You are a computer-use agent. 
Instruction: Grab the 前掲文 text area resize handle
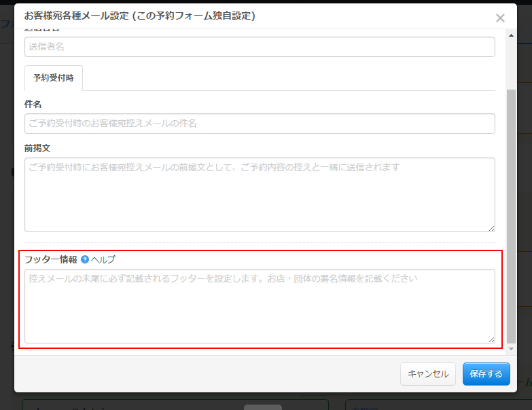(491, 228)
